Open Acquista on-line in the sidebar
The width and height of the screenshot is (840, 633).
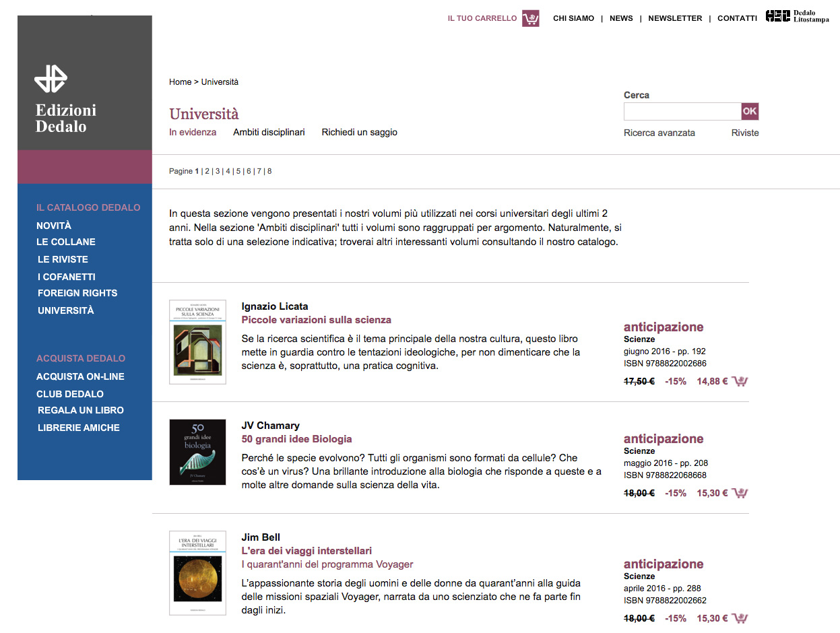(x=80, y=376)
